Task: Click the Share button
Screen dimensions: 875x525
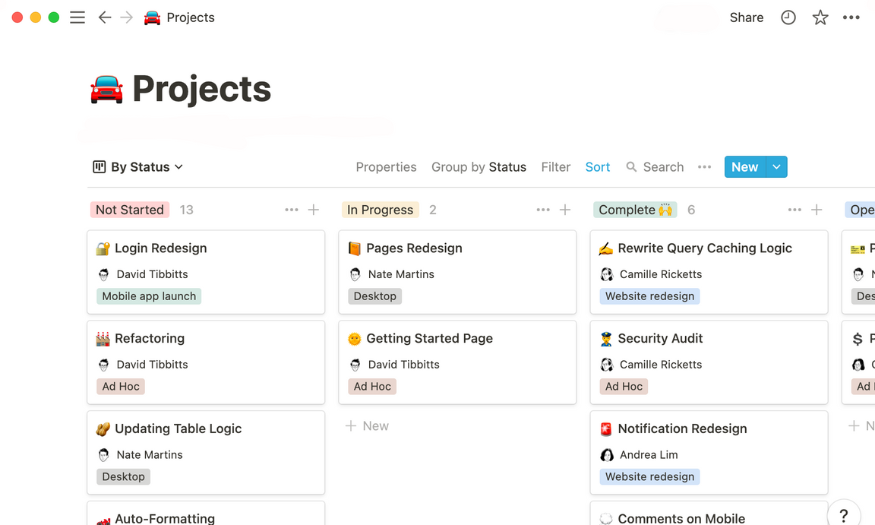Action: coord(747,17)
